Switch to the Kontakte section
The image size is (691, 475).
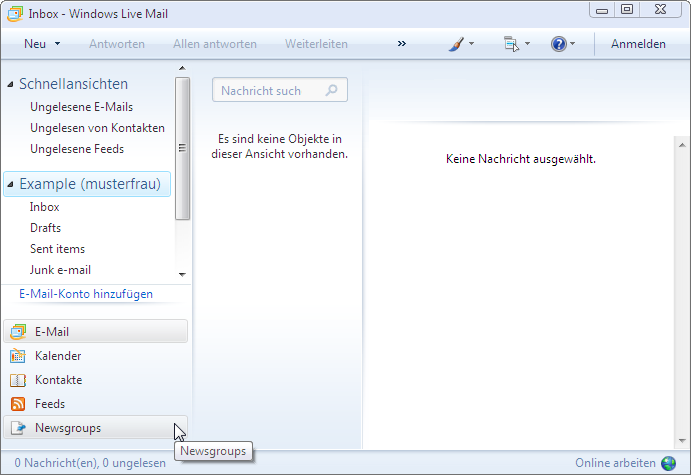pyautogui.click(x=96, y=380)
